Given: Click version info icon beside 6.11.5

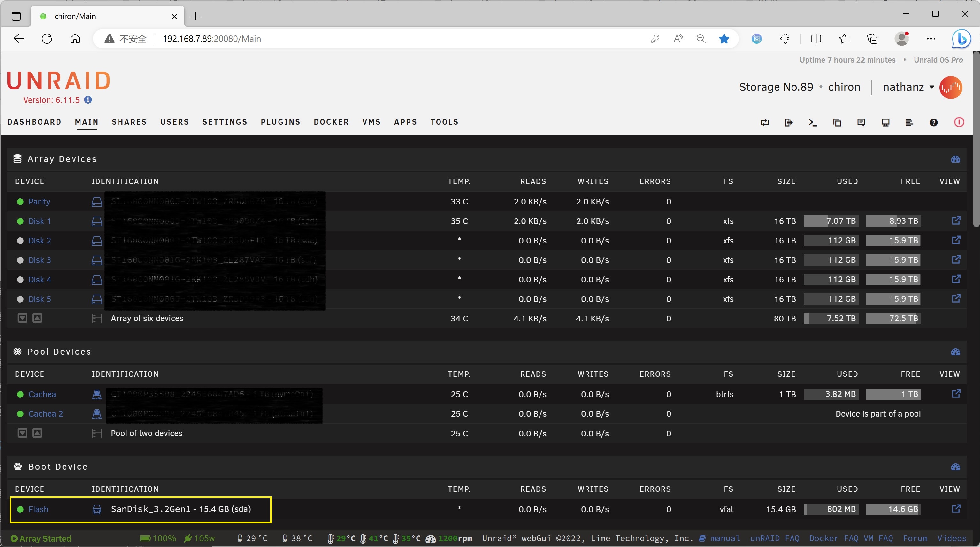Looking at the screenshot, I should (x=88, y=100).
